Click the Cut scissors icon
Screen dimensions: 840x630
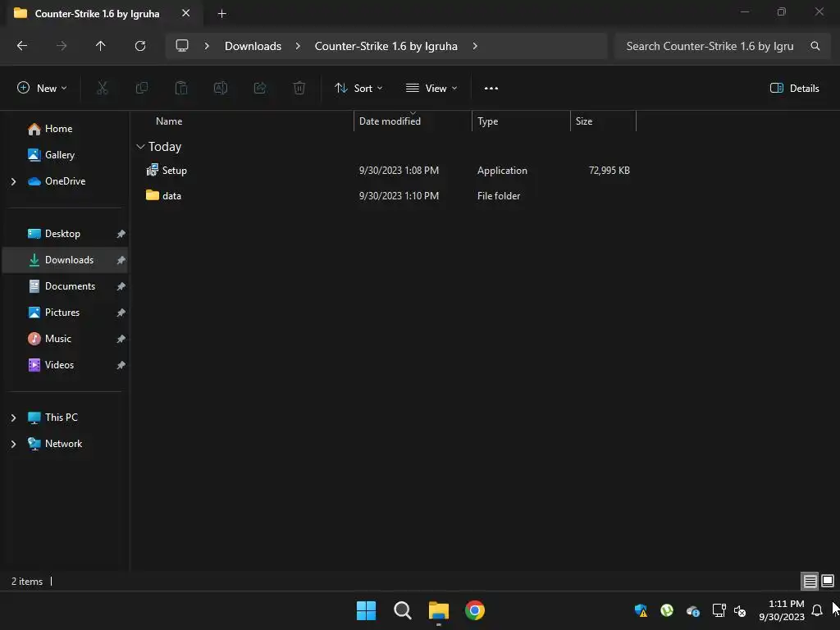[x=103, y=89]
